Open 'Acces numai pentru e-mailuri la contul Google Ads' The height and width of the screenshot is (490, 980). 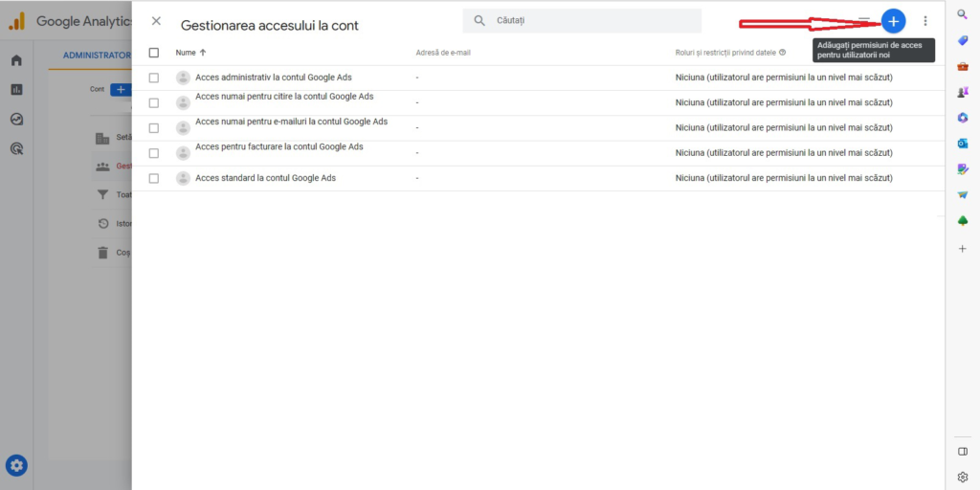291,122
